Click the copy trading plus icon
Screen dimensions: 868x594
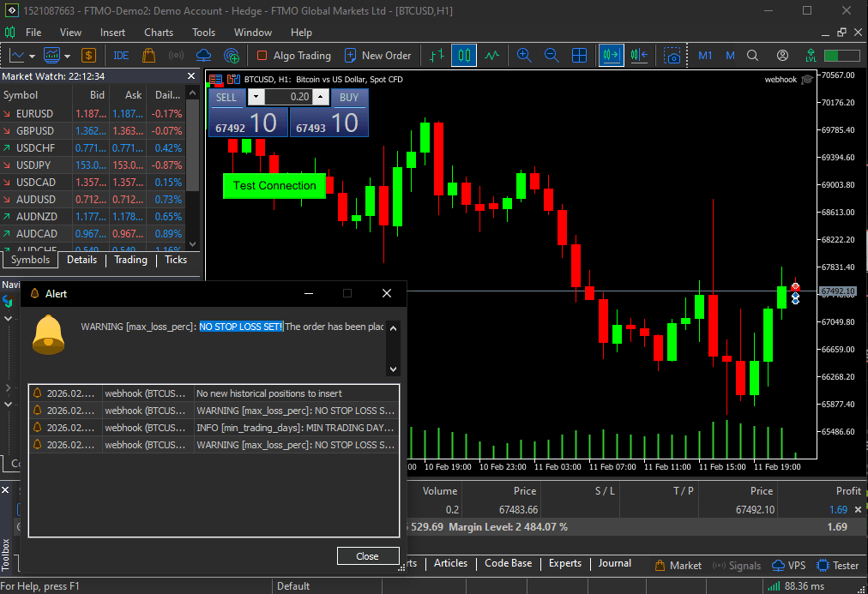232,56
